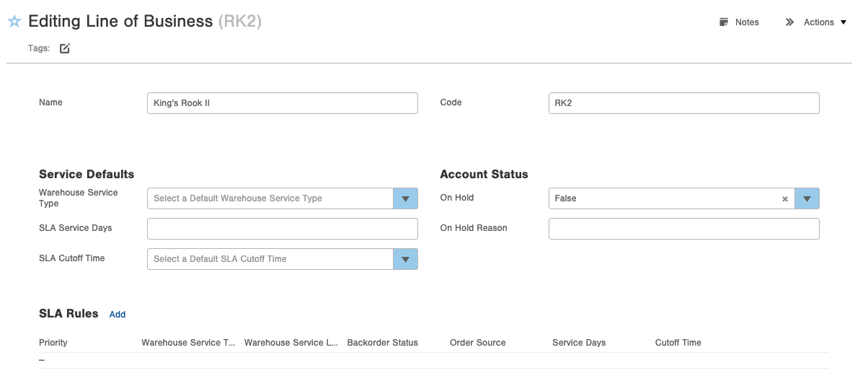
Task: Click the Notes menu item
Action: (x=747, y=22)
